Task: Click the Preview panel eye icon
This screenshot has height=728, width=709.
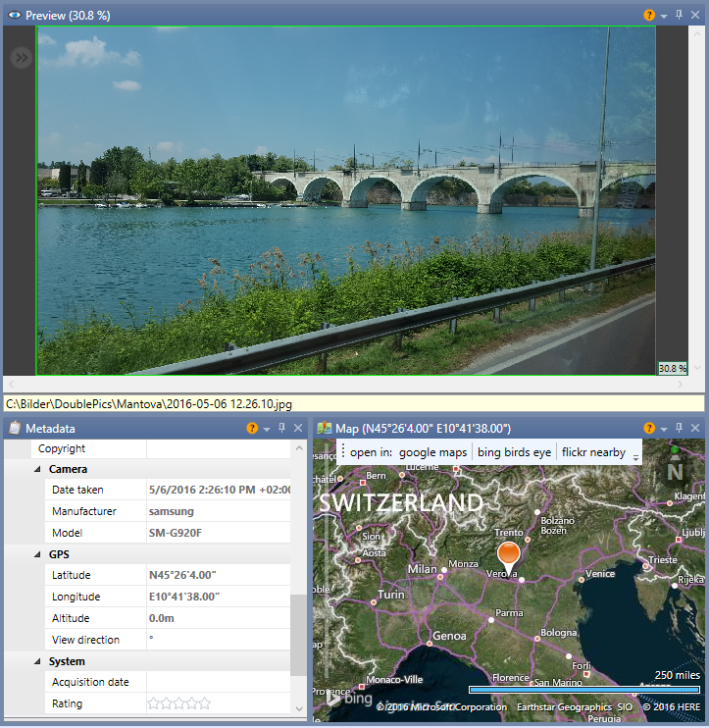Action: (15, 16)
